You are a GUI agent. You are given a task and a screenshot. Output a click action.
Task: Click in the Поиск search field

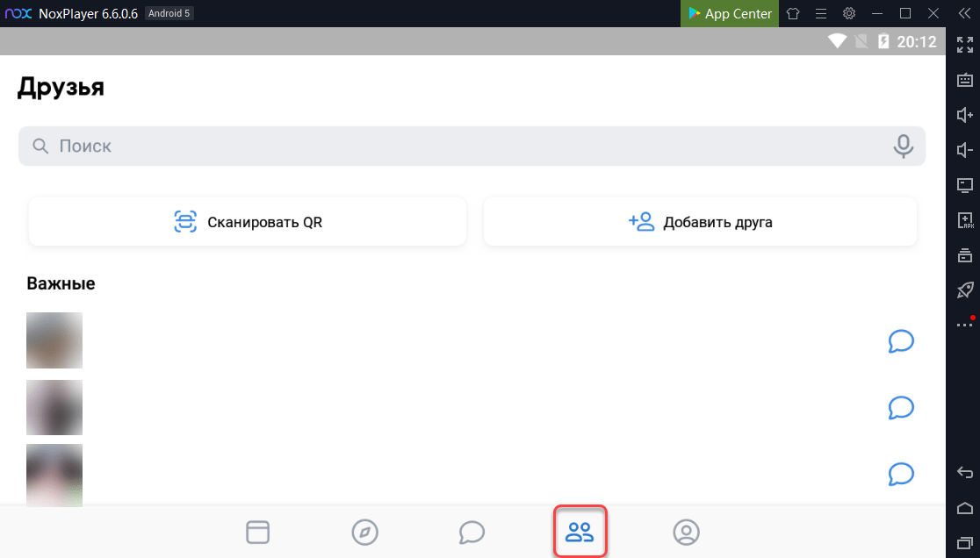[x=457, y=147]
